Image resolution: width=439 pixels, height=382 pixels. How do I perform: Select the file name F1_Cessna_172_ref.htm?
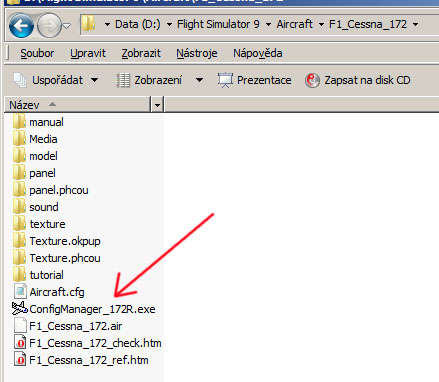click(x=89, y=360)
